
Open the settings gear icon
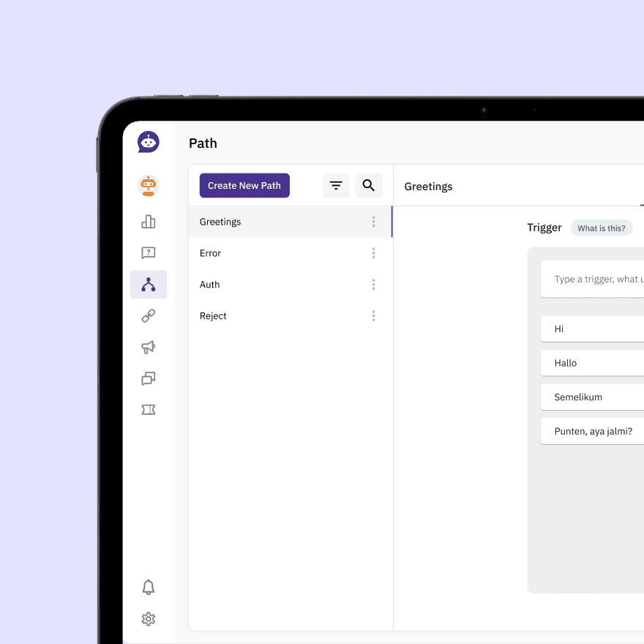point(149,618)
